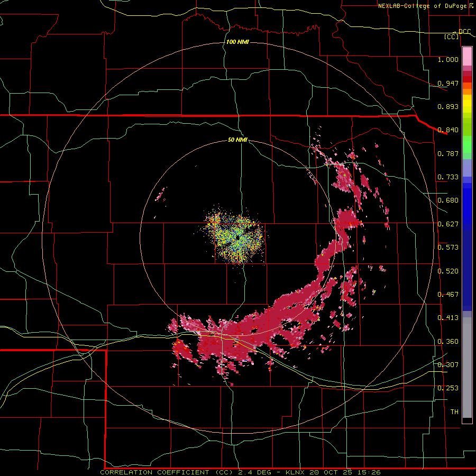Click the 0.947 scale value
476x476 pixels.
click(448, 83)
